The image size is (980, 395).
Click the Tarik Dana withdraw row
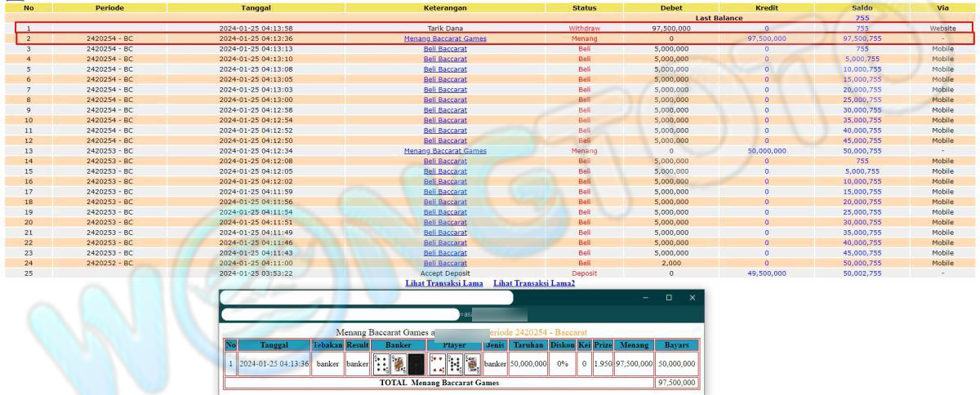pyautogui.click(x=445, y=29)
